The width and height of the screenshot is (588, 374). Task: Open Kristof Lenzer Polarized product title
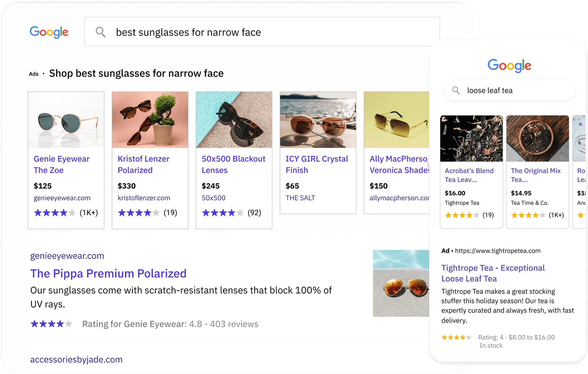point(144,164)
